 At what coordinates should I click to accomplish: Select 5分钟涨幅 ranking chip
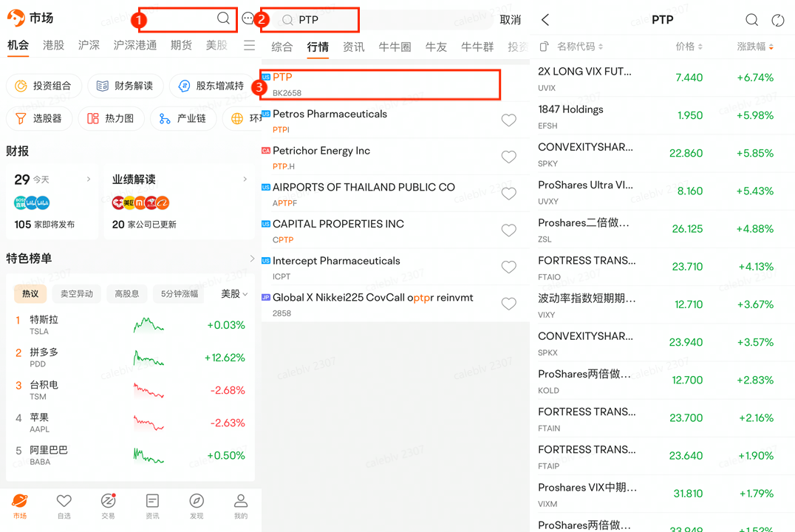click(x=180, y=293)
